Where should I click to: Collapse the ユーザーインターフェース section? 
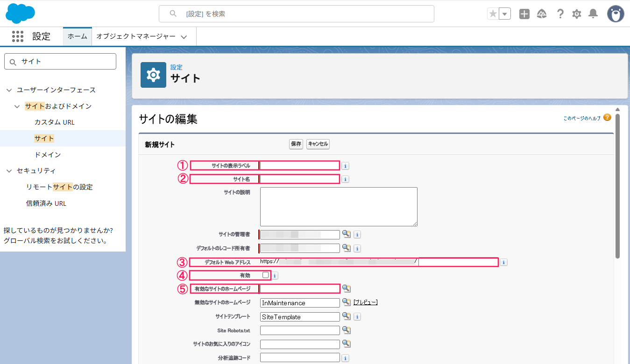pos(9,90)
